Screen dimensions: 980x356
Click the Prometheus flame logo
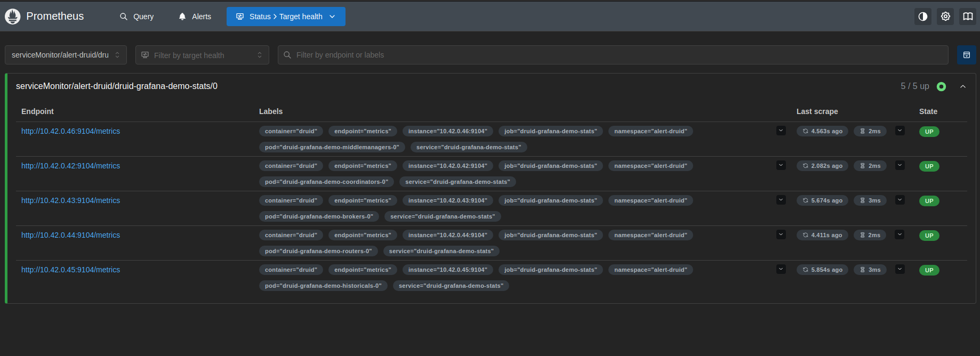tap(12, 17)
